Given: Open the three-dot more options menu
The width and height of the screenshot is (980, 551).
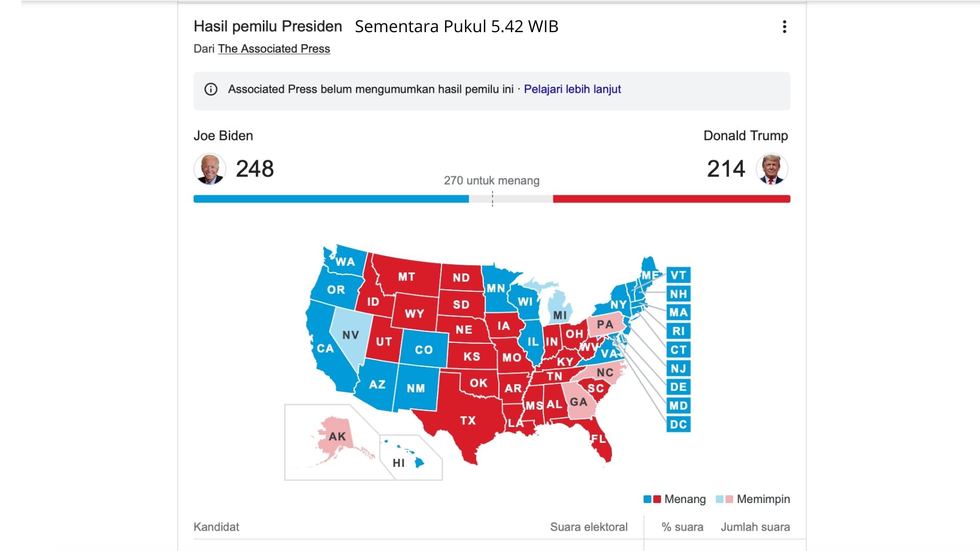Looking at the screenshot, I should [x=785, y=27].
